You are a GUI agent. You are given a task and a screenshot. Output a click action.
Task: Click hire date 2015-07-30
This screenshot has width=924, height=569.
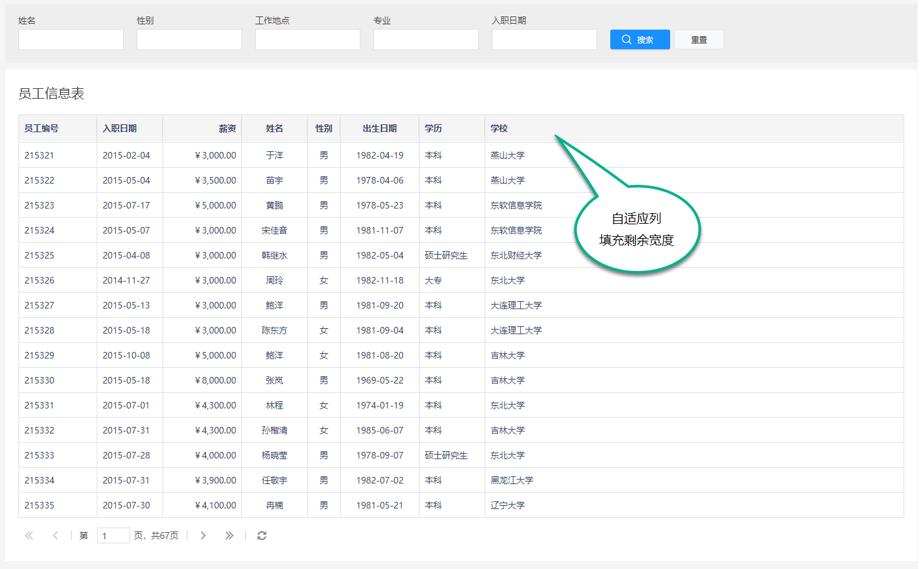pyautogui.click(x=126, y=505)
